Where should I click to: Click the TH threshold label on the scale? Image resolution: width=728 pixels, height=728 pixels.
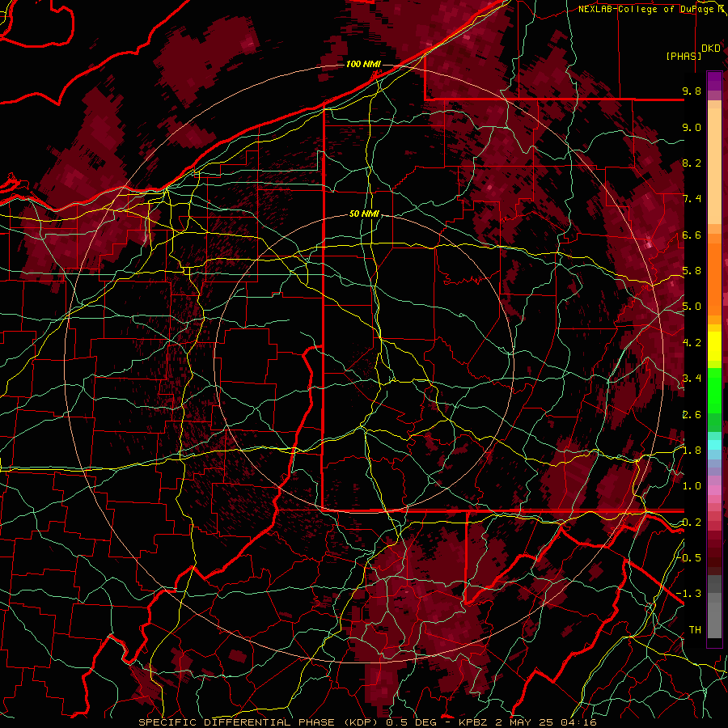coord(695,630)
